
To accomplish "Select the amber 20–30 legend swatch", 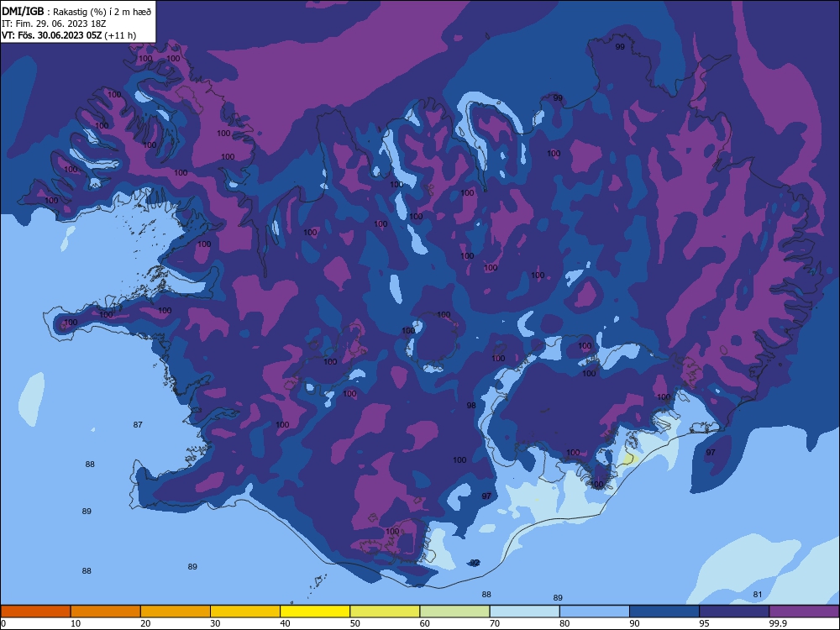I will [176, 612].
